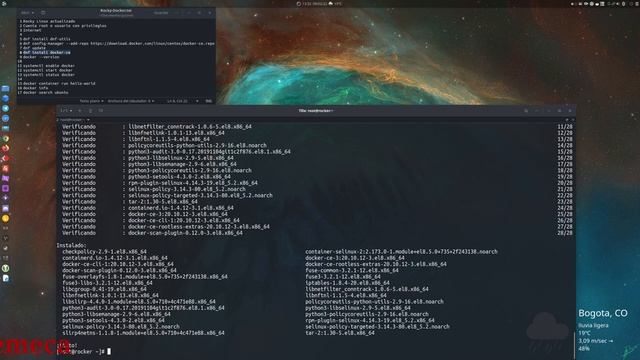Click editor line 'docker search ubuntu'

pos(46,93)
